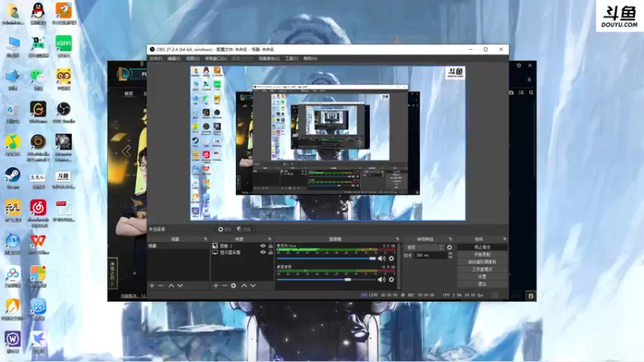Mute the 桌面音频 channel speaker icon
Screen dimensions: 644x362
tap(382, 279)
